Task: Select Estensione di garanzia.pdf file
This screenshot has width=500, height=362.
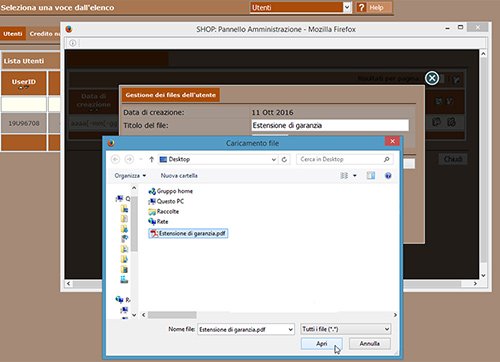Action: pos(188,233)
